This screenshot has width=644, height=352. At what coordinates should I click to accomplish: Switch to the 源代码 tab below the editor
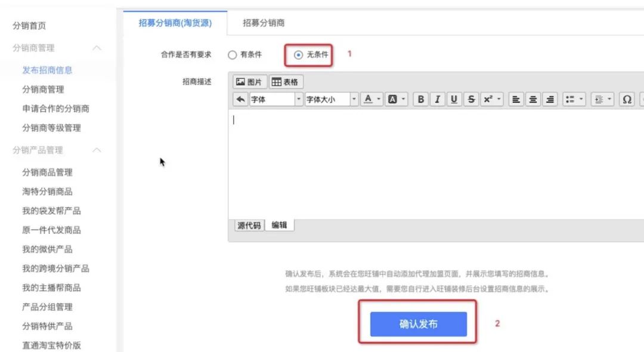click(x=248, y=226)
